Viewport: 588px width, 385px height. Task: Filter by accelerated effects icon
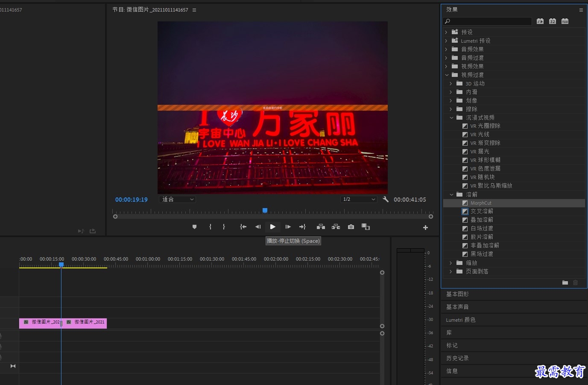(540, 21)
